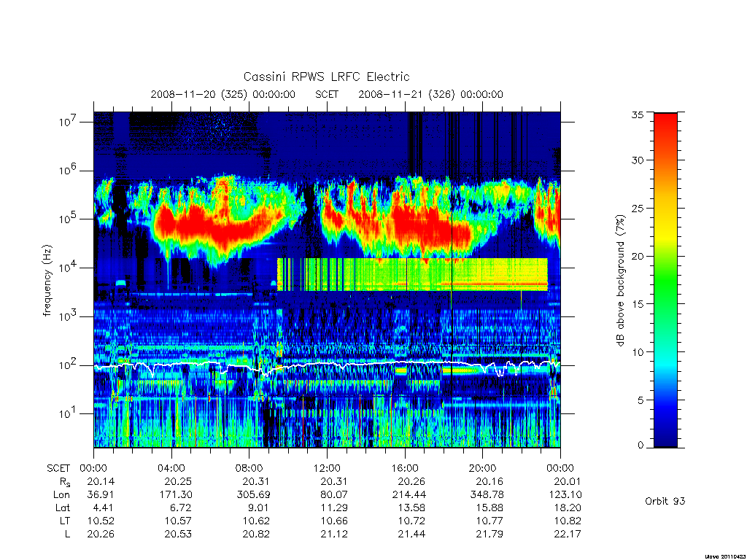Click 'dB above background (7%)' colorbar label

[x=620, y=280]
